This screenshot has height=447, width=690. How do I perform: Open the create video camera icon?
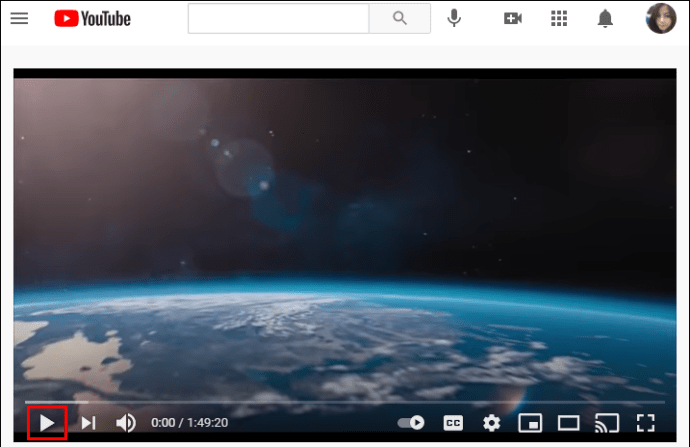pos(513,18)
